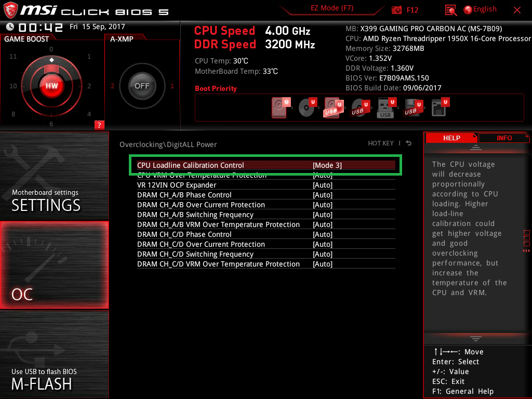Select the USB CD/DVD boot device
Viewport: 532px width, 399px height.
(x=360, y=108)
